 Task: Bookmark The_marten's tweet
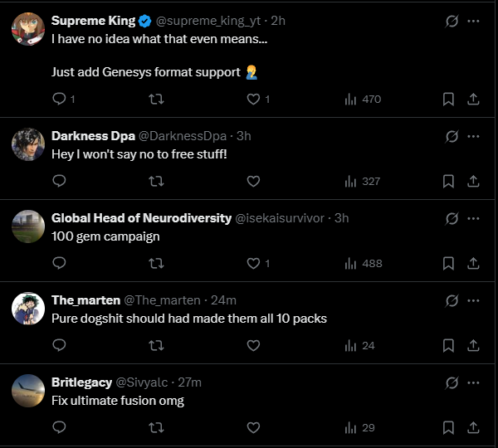point(448,345)
